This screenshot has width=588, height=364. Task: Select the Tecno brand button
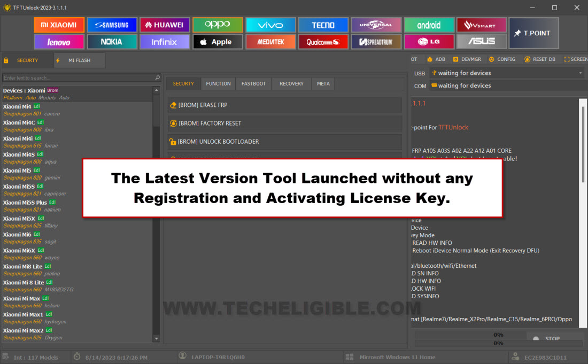323,25
